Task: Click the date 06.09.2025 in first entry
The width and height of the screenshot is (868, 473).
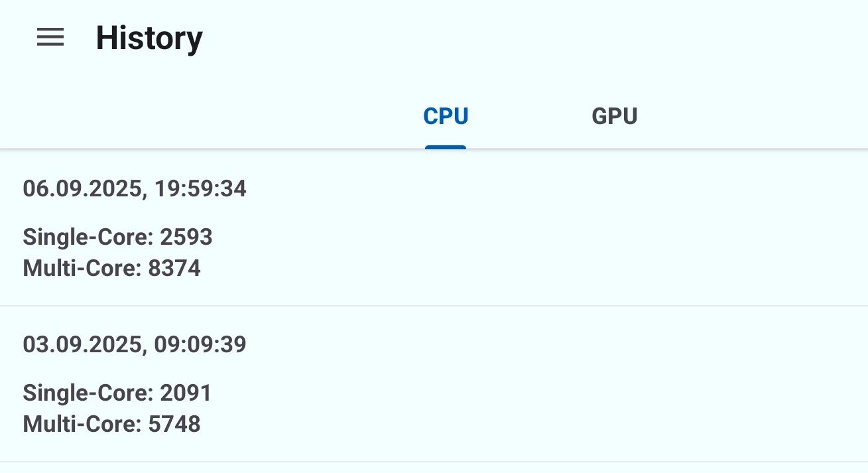Action: [82, 189]
